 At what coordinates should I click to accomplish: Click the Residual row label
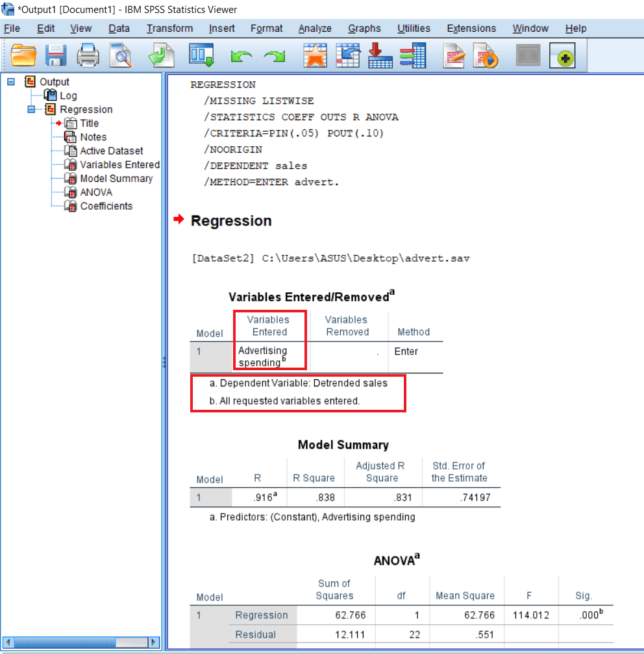[256, 635]
